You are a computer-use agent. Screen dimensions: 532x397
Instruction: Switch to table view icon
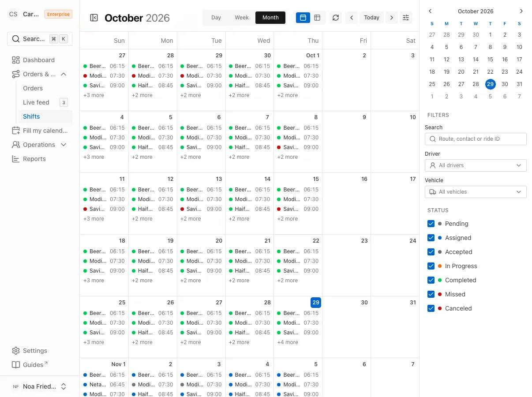(317, 18)
